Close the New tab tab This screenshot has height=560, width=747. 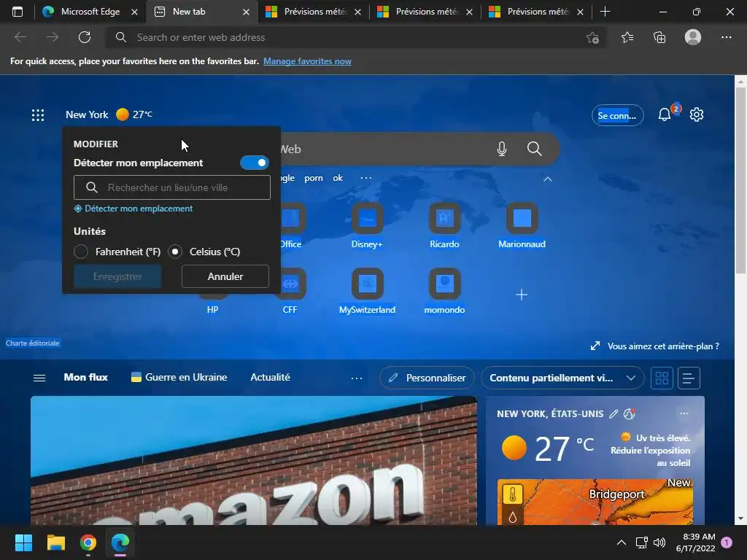click(246, 12)
